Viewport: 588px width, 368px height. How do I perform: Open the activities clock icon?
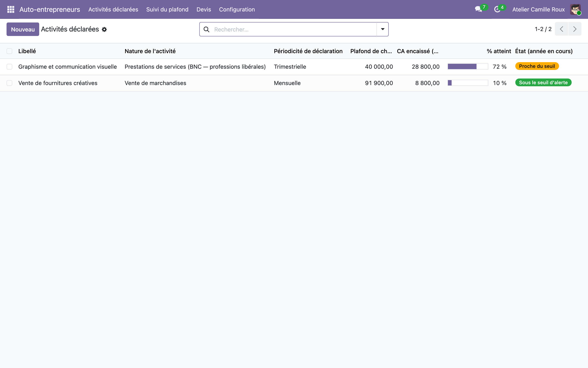497,9
